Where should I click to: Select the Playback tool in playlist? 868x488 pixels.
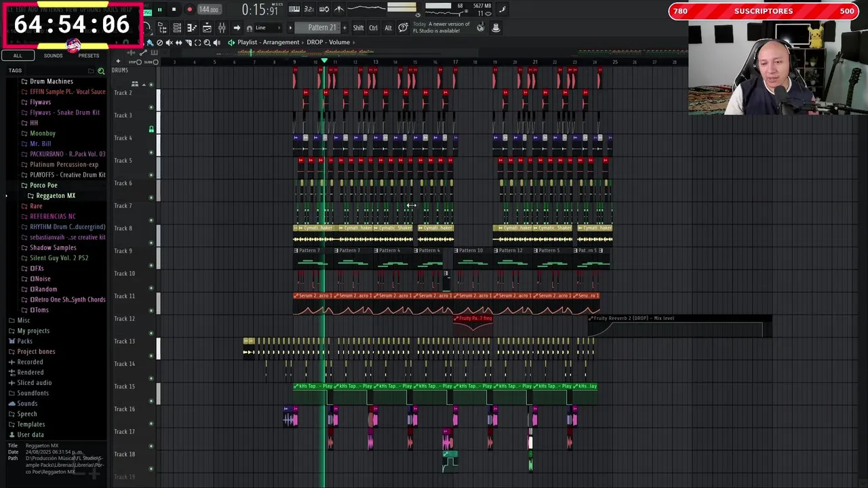(216, 43)
